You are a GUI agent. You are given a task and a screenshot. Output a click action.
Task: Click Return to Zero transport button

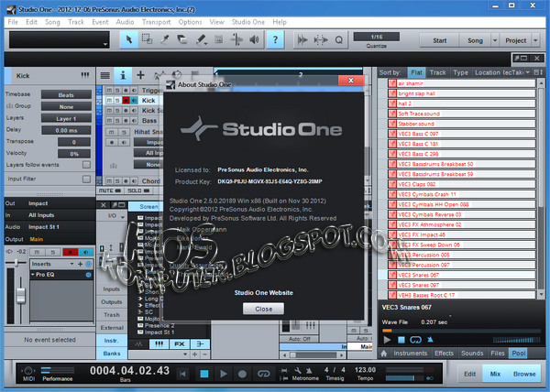(182, 374)
